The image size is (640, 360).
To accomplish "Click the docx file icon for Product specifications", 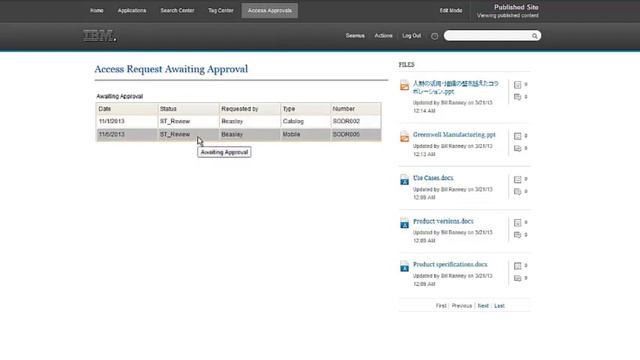I will (x=404, y=266).
